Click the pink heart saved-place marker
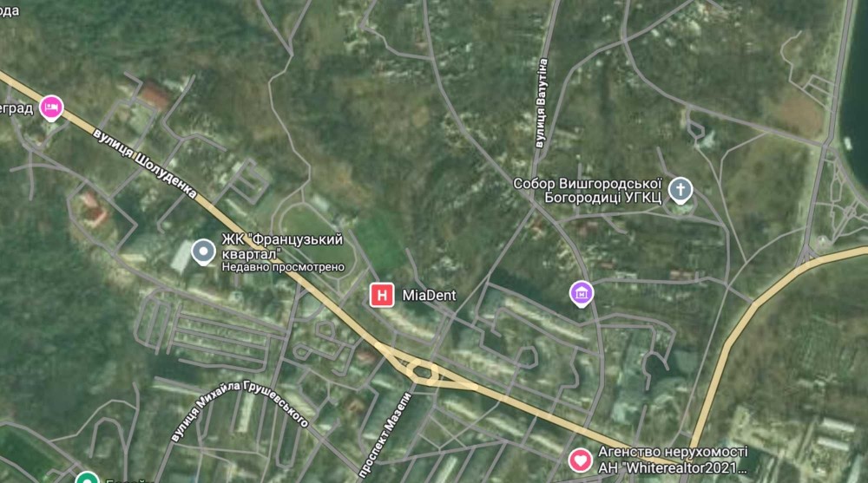The width and height of the screenshot is (868, 483). coord(580,460)
